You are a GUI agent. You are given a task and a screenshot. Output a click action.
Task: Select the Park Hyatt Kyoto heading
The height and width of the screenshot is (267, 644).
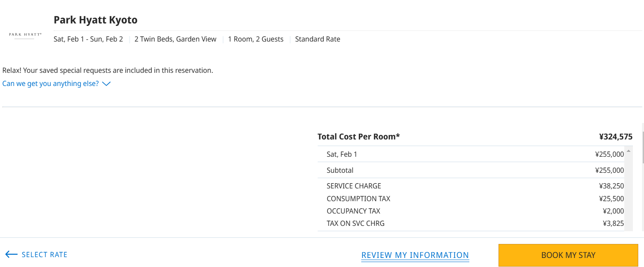point(95,20)
